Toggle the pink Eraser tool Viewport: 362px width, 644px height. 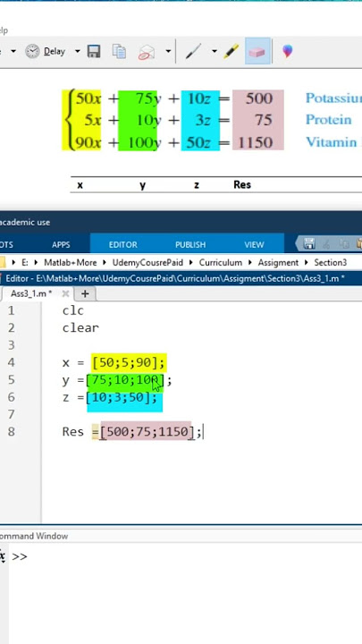tap(257, 51)
